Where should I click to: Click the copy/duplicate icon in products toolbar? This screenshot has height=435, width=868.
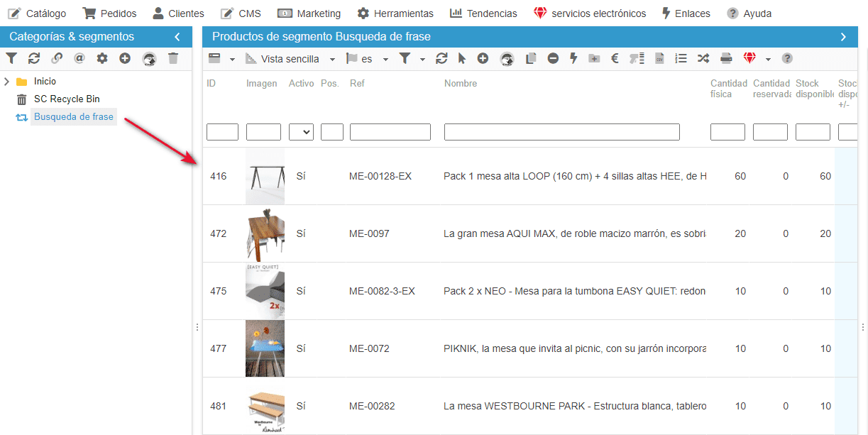530,59
